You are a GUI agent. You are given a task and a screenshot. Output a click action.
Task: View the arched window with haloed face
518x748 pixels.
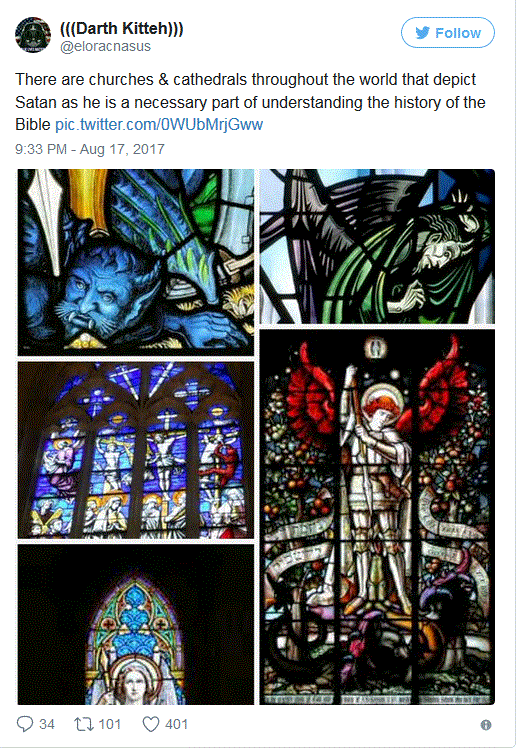click(136, 624)
